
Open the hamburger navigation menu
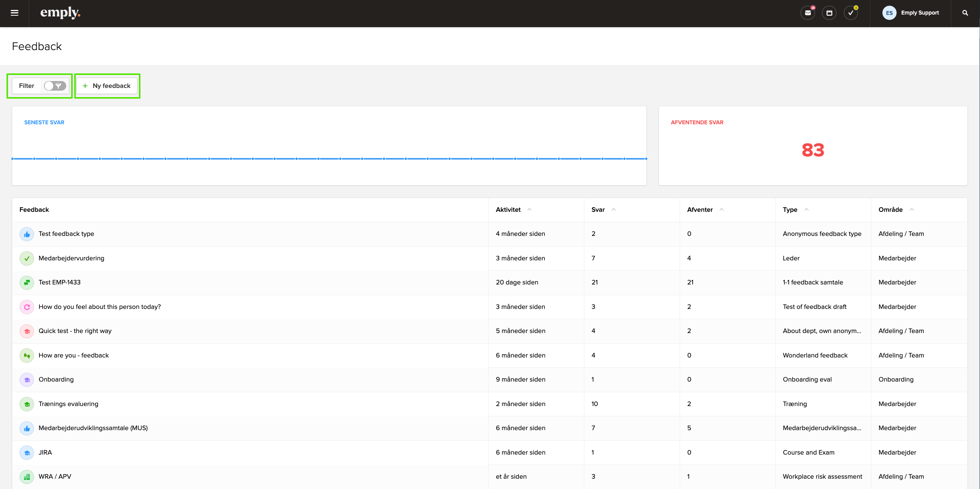click(15, 13)
